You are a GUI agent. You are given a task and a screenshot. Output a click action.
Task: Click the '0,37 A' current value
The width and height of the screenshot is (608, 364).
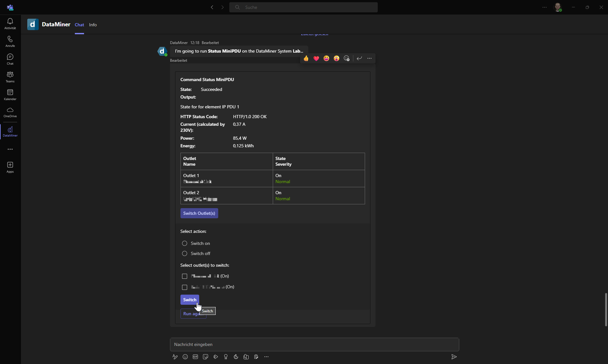[239, 124]
